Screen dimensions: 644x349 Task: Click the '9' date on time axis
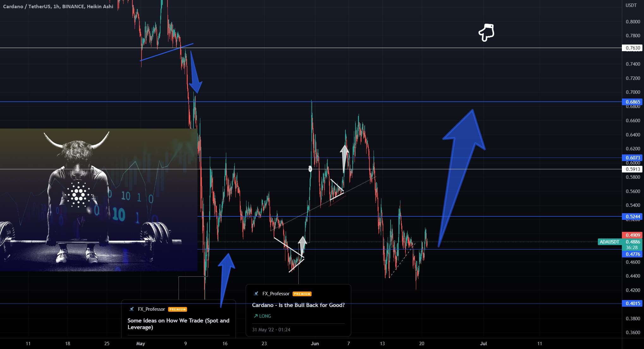185,344
